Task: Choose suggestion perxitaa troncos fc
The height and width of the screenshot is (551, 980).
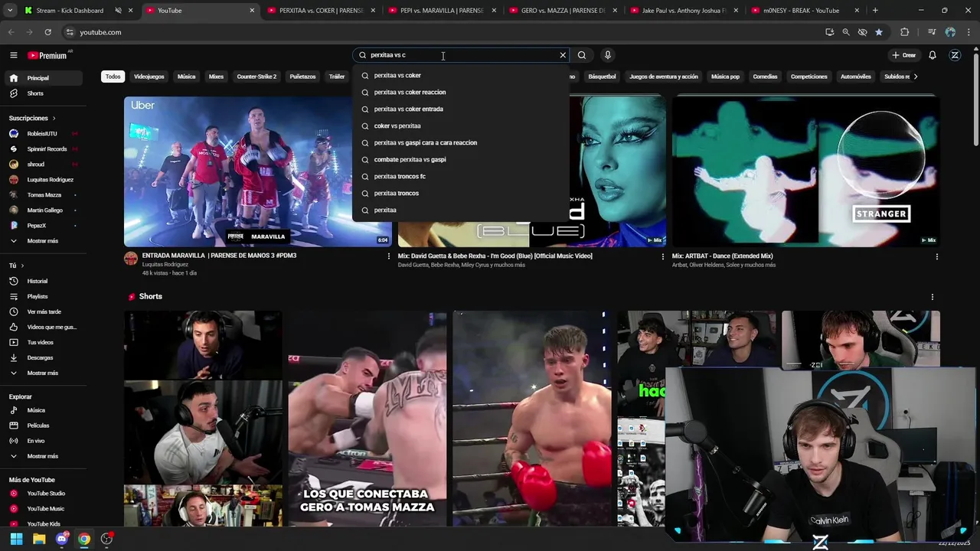Action: (x=461, y=177)
